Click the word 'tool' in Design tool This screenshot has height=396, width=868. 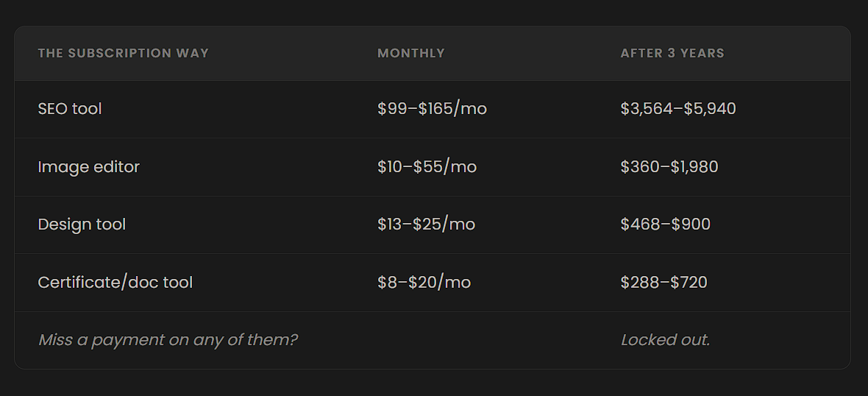(110, 224)
